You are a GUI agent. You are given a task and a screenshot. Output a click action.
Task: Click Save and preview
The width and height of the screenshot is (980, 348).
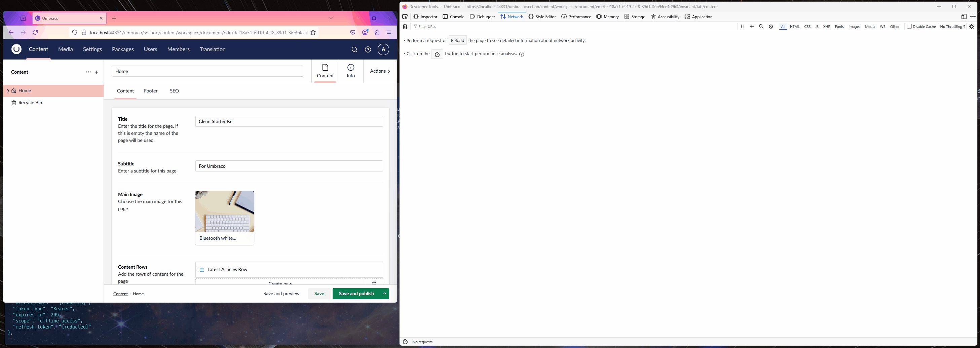[x=281, y=294]
